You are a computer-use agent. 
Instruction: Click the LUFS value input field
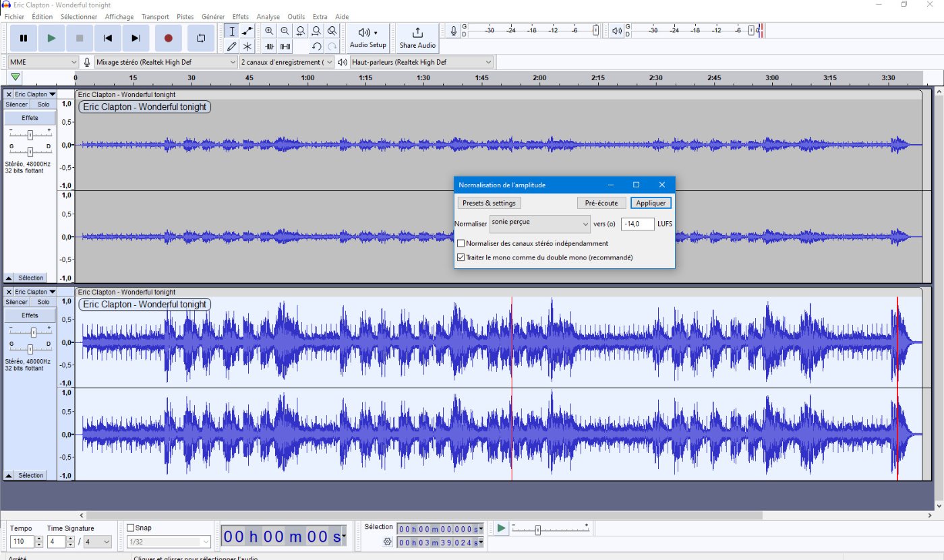(x=637, y=224)
